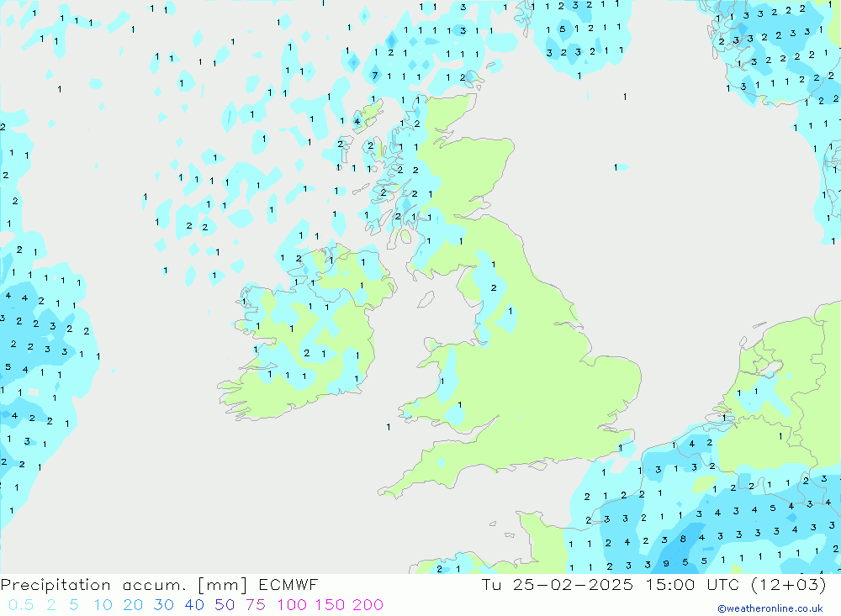The height and width of the screenshot is (616, 841).
Task: Select the 40 mm legend value
Action: [194, 605]
